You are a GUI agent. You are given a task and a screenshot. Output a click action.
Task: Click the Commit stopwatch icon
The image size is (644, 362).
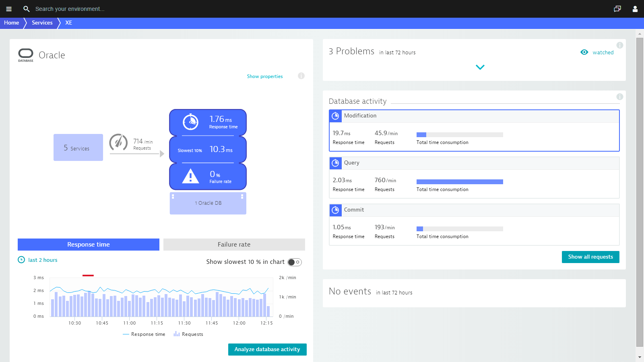click(335, 210)
